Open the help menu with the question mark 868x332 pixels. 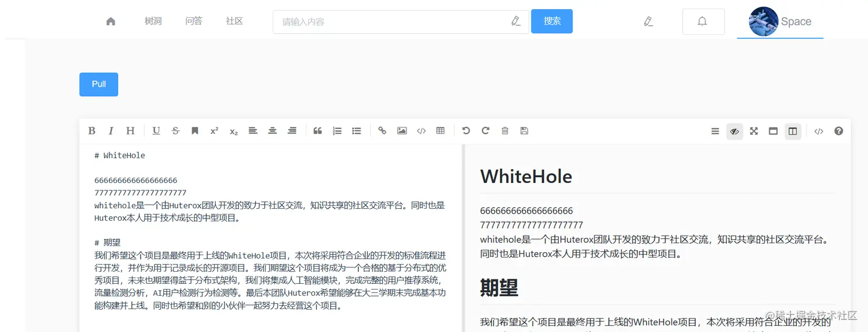tap(839, 131)
